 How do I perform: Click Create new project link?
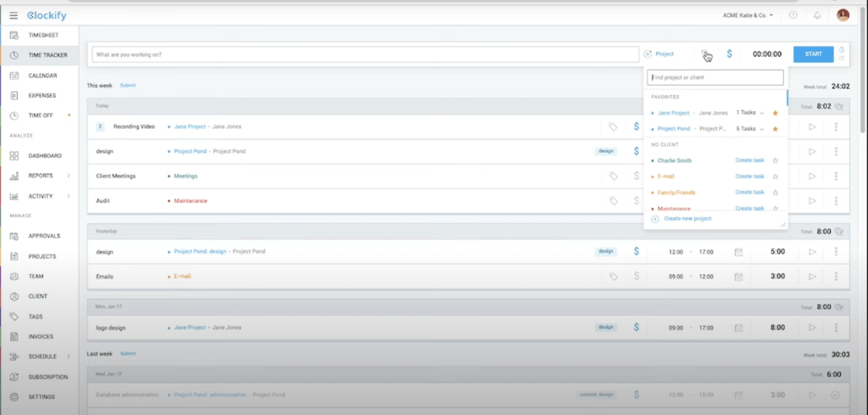point(687,219)
